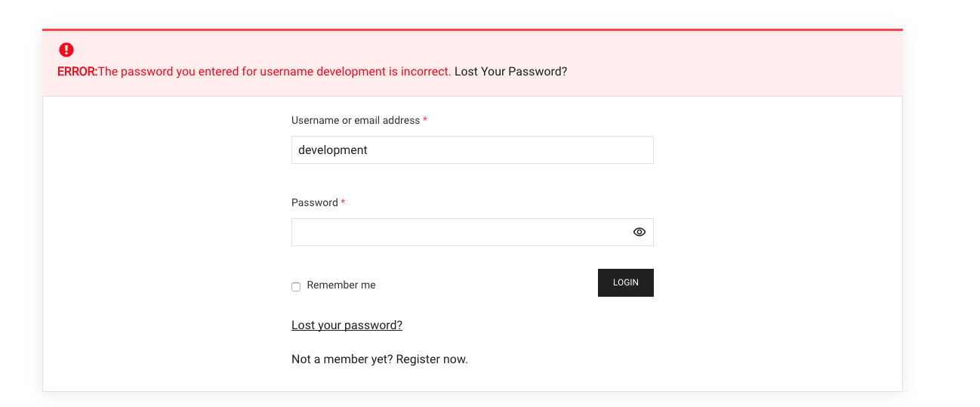Click the word development in the username field

333,150
